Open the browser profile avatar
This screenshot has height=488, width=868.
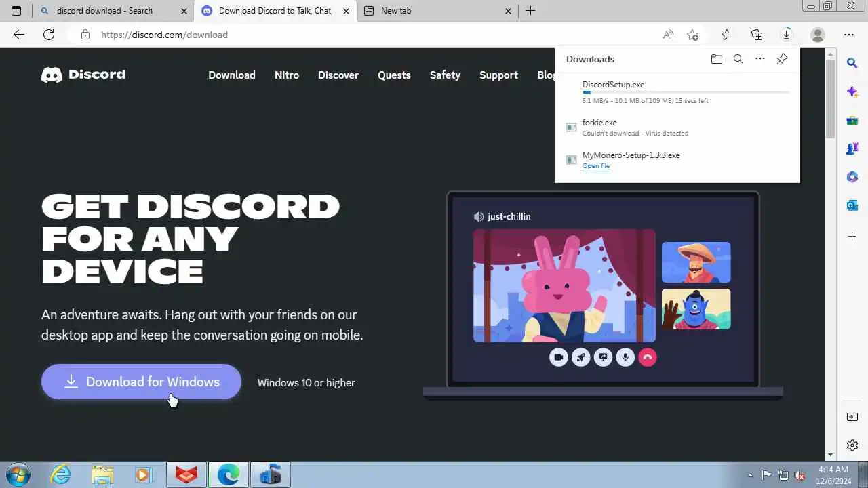click(x=818, y=35)
